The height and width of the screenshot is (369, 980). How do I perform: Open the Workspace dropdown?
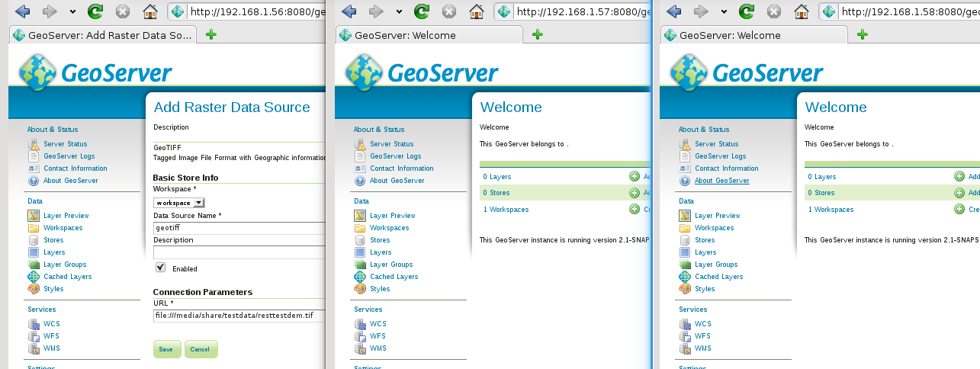[179, 203]
